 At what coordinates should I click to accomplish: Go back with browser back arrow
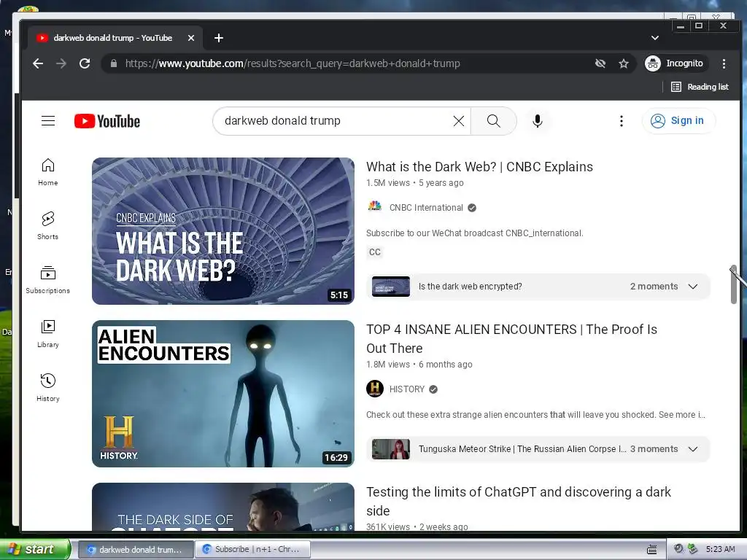pyautogui.click(x=38, y=63)
